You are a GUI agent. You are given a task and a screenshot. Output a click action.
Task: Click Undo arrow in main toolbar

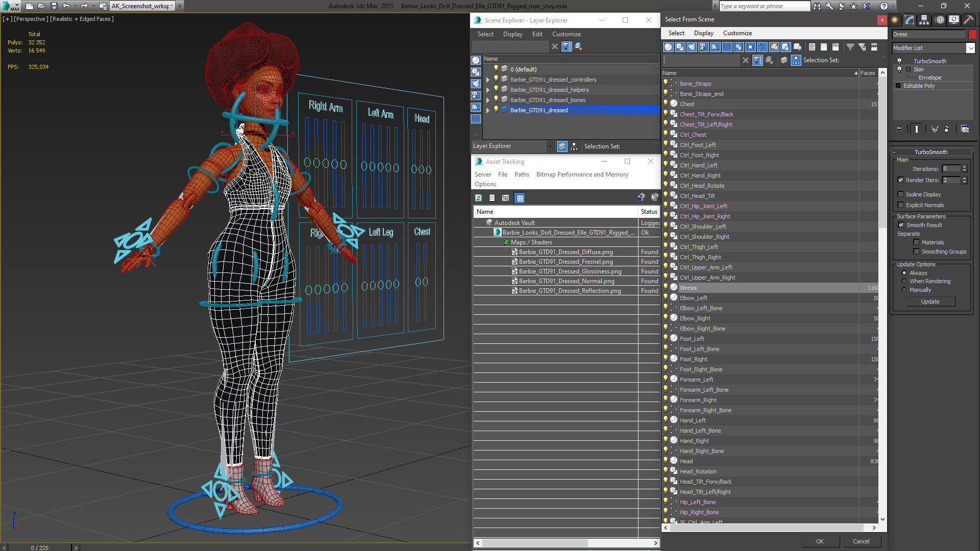coord(66,6)
